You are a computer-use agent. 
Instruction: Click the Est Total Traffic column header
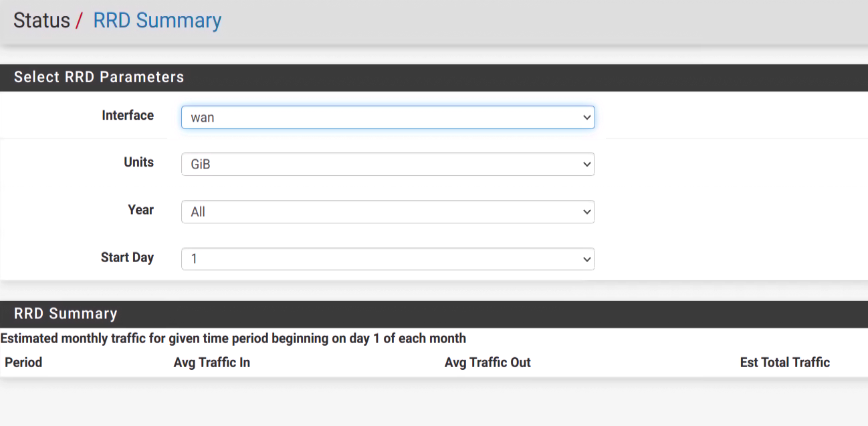pos(785,362)
